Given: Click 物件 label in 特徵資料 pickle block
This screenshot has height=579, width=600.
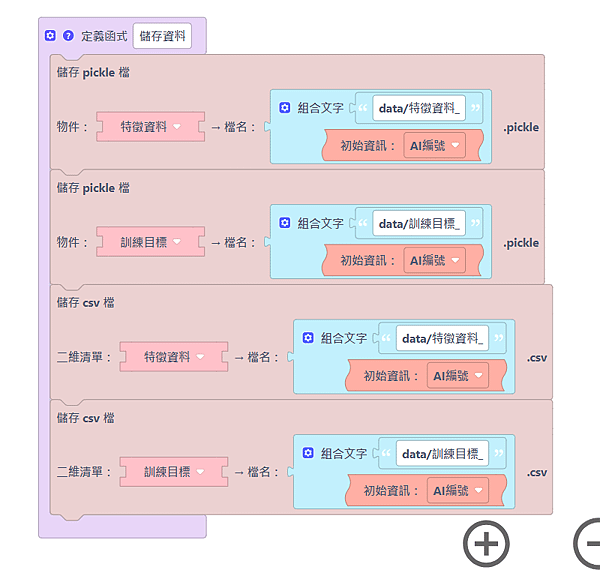Looking at the screenshot, I should (72, 127).
